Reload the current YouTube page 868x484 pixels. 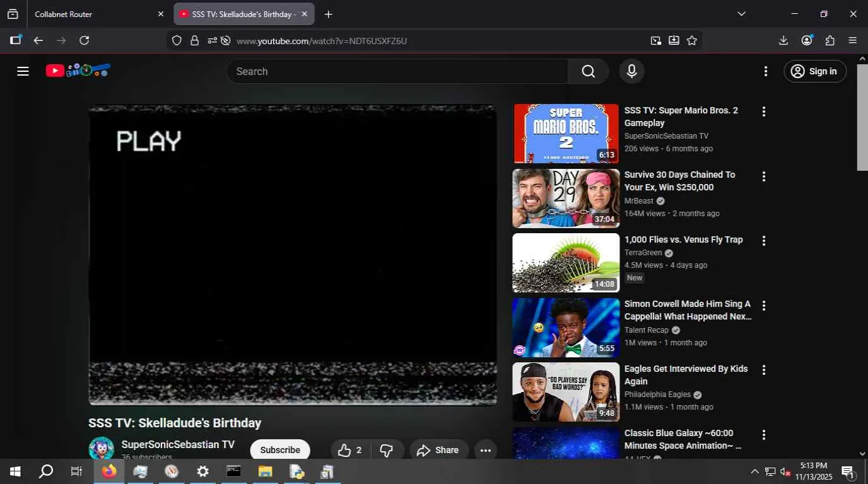tap(84, 40)
